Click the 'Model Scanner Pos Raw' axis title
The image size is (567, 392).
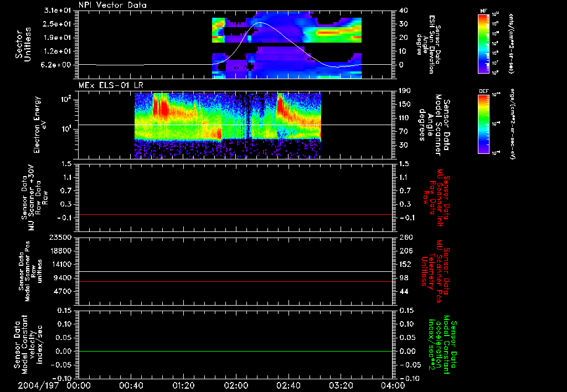click(x=30, y=271)
